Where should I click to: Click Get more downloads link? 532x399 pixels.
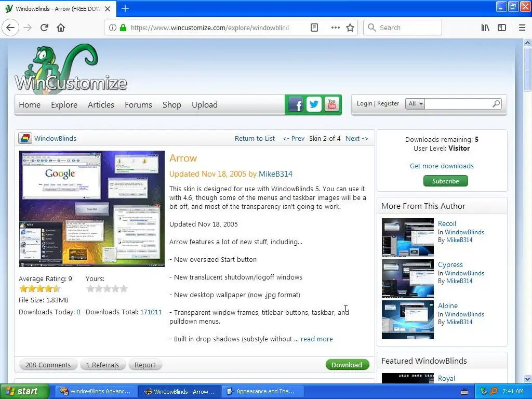442,166
